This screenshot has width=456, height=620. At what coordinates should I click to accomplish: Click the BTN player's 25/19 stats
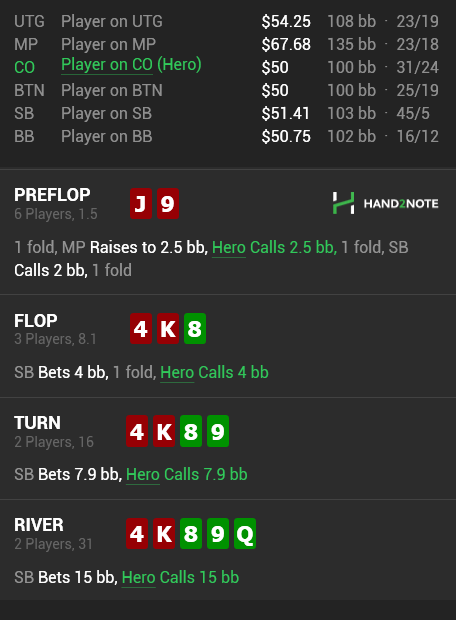pyautogui.click(x=418, y=91)
